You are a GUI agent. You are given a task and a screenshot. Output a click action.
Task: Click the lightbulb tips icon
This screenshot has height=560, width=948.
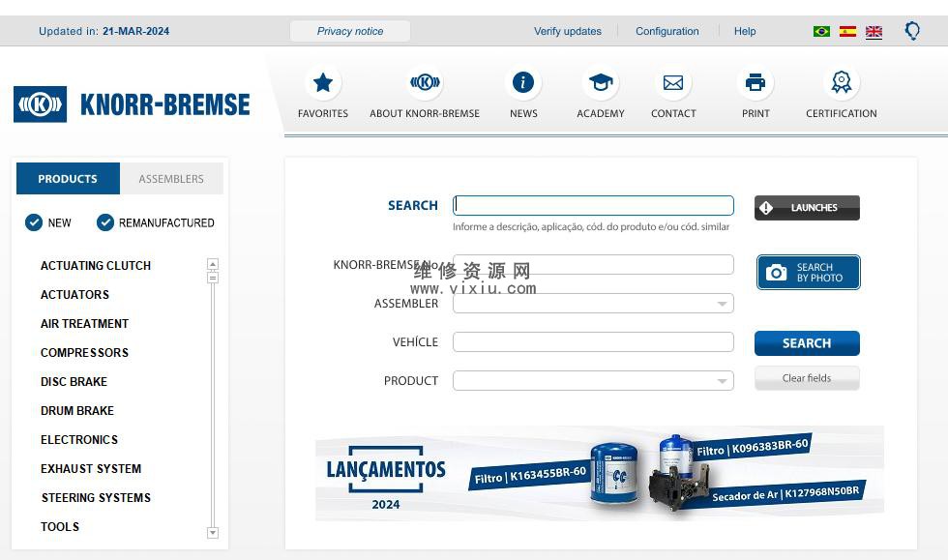pyautogui.click(x=912, y=30)
